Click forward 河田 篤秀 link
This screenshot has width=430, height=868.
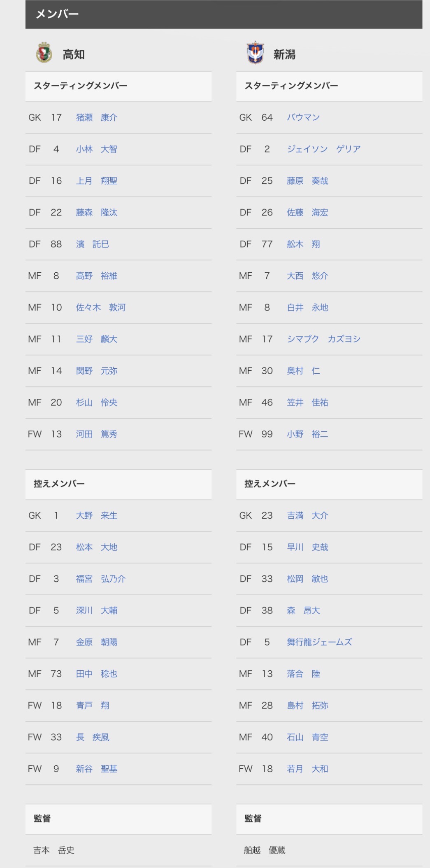[x=97, y=434]
